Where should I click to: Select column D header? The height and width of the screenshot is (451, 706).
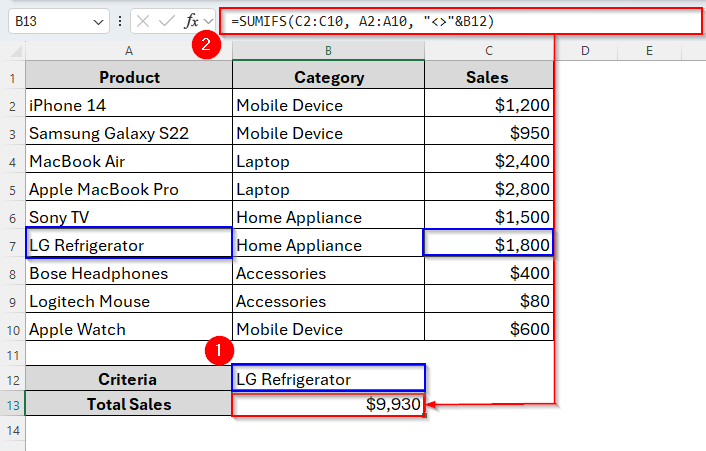[584, 50]
